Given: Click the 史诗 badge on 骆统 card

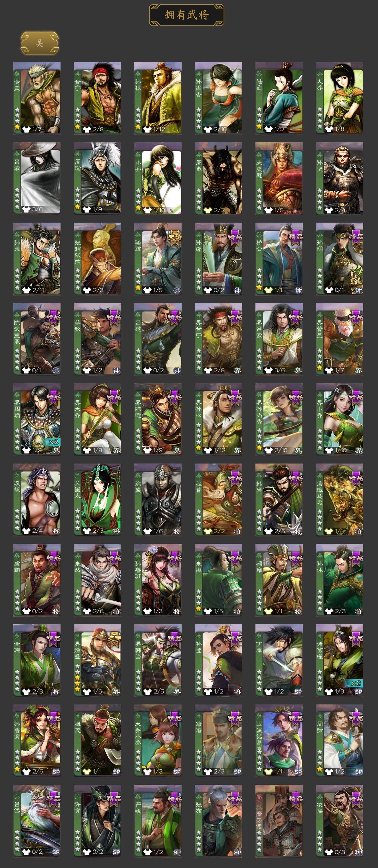Looking at the screenshot, I should click(175, 236).
